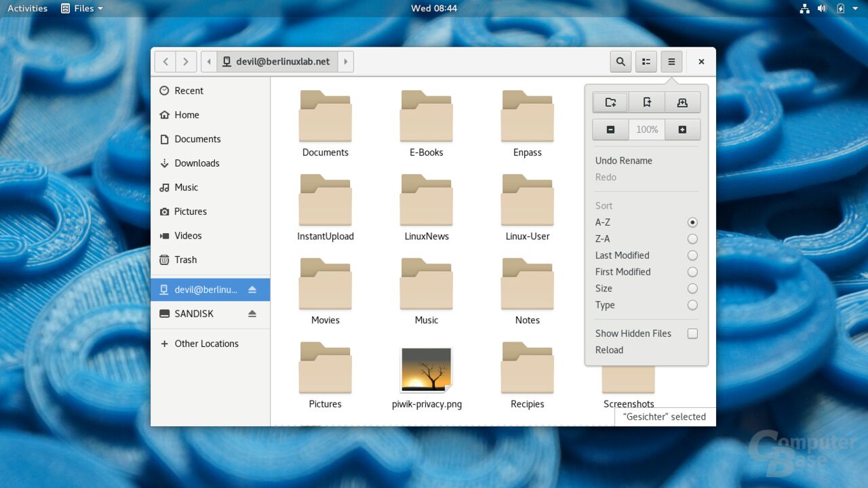
Task: Select the Documents folder in the file grid
Action: [x=325, y=116]
